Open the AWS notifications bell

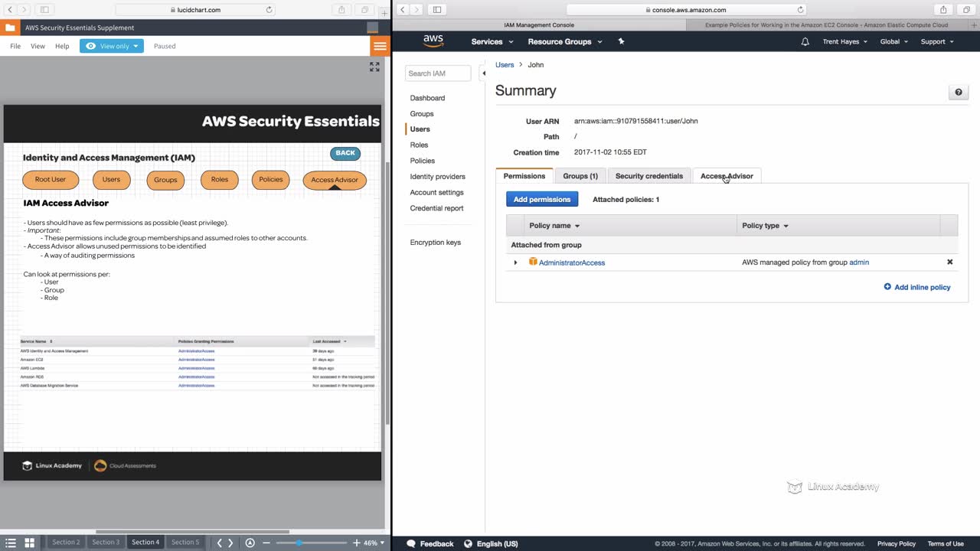click(805, 41)
